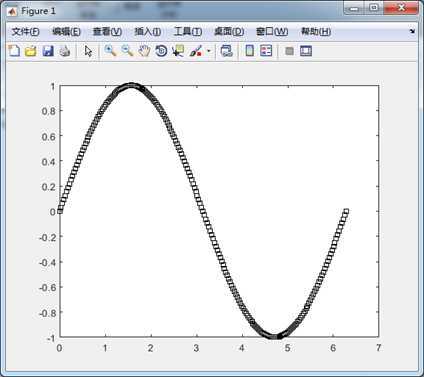The image size is (424, 377).
Task: Show plot tools and dock figure icon
Action: [x=306, y=51]
